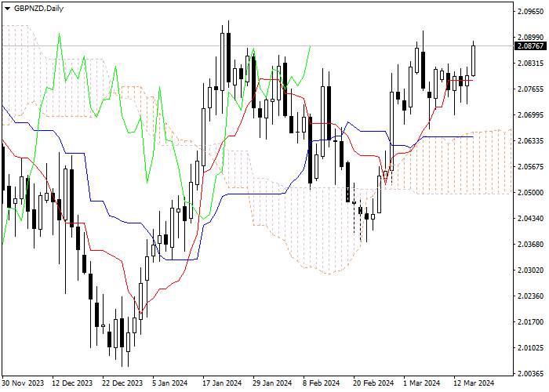549x392 pixels.
Task: Click the 12 Mar 2024 date label
Action: 474,383
